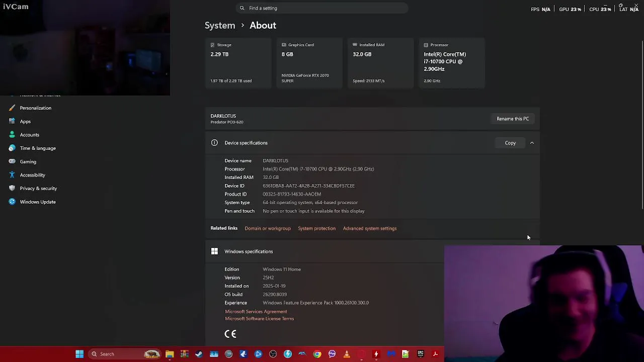Screen dimensions: 644x362
Task: Open the Graphics Card 8 GB card
Action: pos(309,63)
